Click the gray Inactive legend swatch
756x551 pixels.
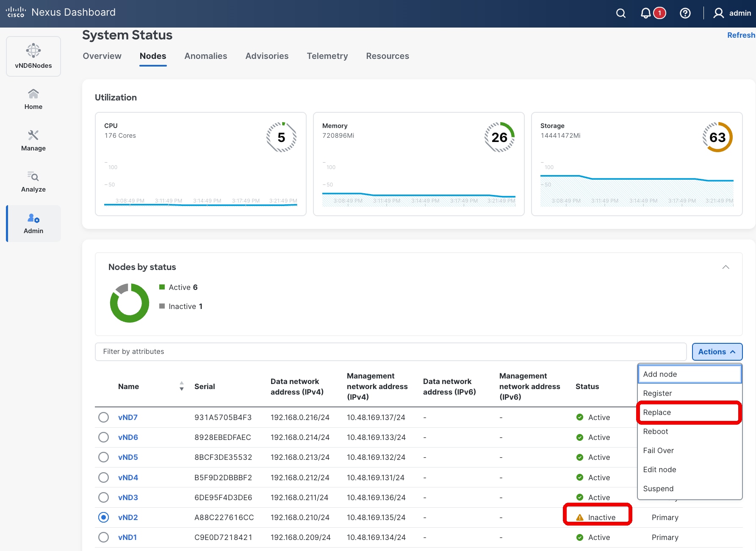tap(162, 306)
